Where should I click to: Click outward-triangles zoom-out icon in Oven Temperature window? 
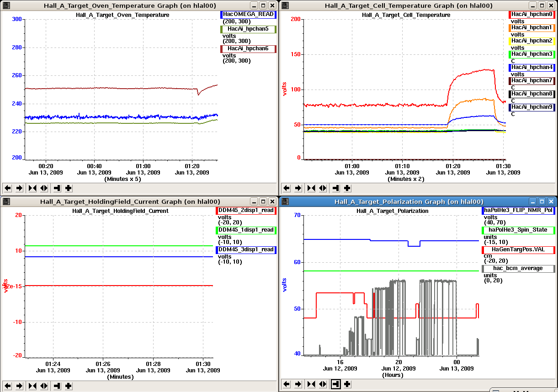click(44, 188)
